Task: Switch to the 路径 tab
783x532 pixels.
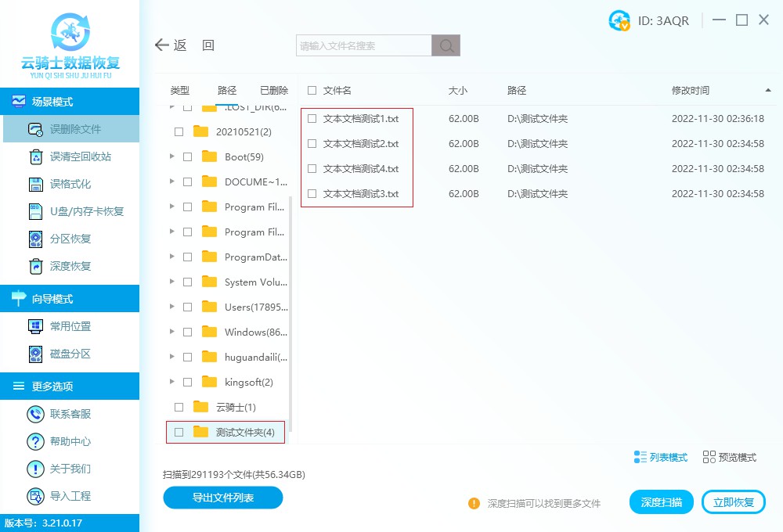Action: pyautogui.click(x=227, y=90)
